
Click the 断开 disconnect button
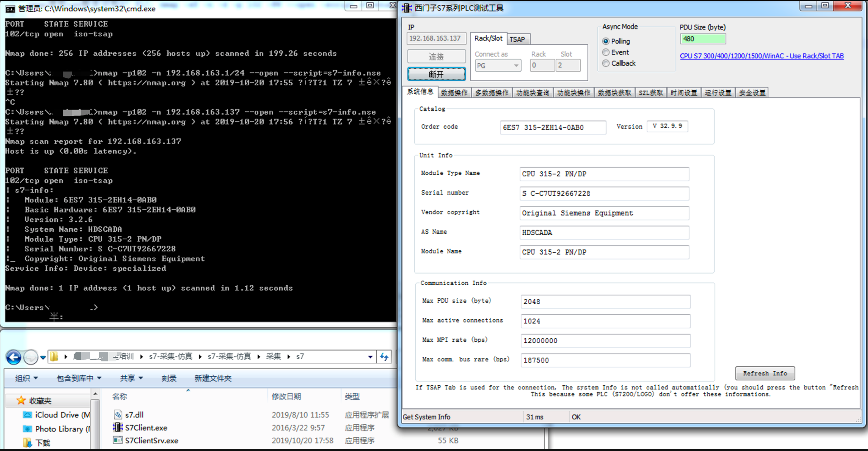[x=436, y=74]
